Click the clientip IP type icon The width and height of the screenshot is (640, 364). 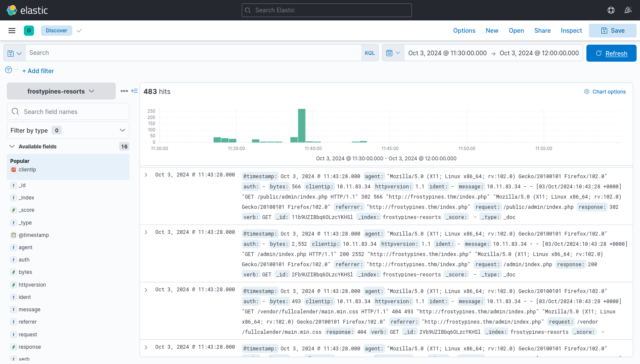(14, 170)
